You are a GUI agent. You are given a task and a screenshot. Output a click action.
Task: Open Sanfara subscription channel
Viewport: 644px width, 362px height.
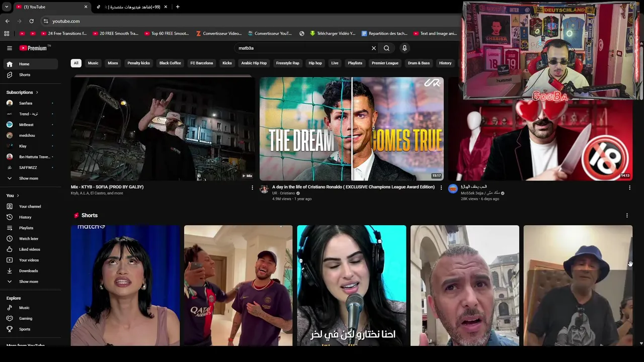(30, 103)
